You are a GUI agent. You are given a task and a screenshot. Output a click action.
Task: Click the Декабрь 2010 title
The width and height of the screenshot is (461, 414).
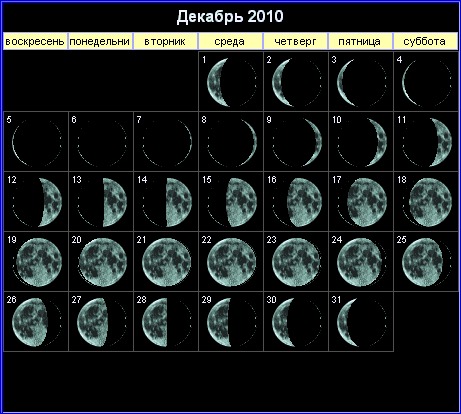(230, 16)
